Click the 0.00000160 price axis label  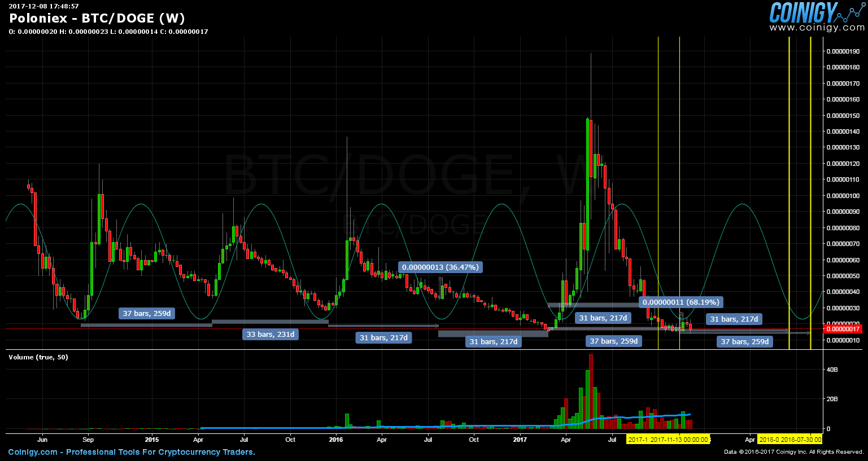[x=843, y=99]
